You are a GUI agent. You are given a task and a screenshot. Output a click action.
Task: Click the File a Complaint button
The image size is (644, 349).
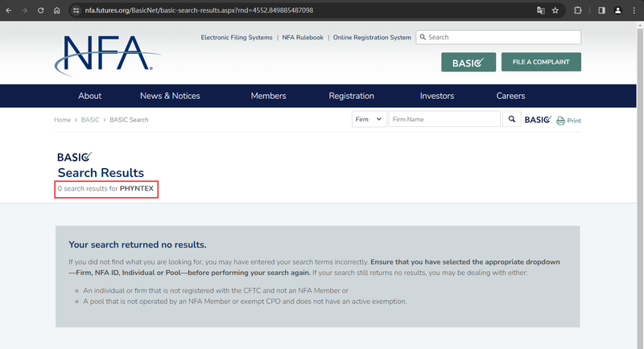(541, 62)
